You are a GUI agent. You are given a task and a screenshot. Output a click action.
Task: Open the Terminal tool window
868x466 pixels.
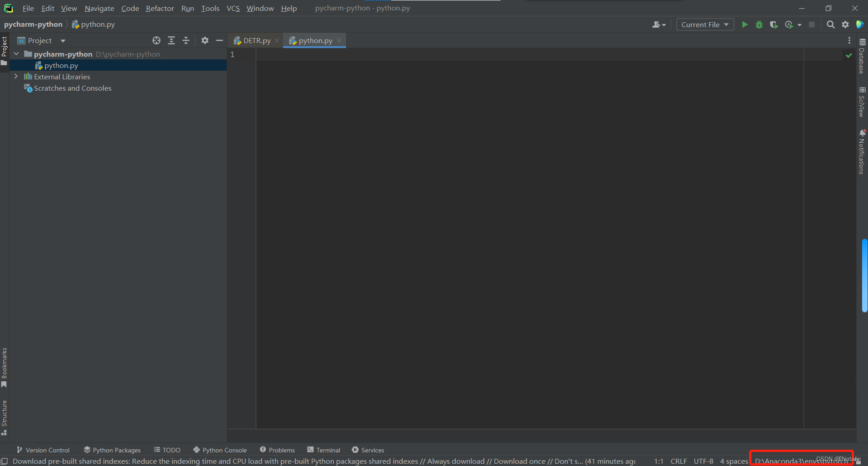click(x=323, y=450)
